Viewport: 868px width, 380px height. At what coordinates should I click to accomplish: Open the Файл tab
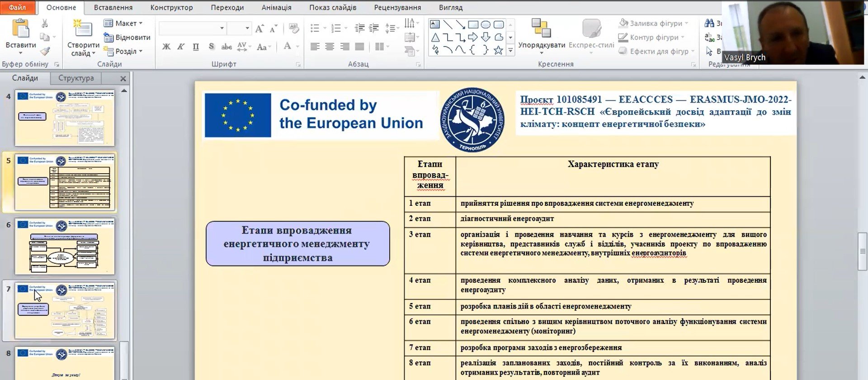click(x=17, y=7)
